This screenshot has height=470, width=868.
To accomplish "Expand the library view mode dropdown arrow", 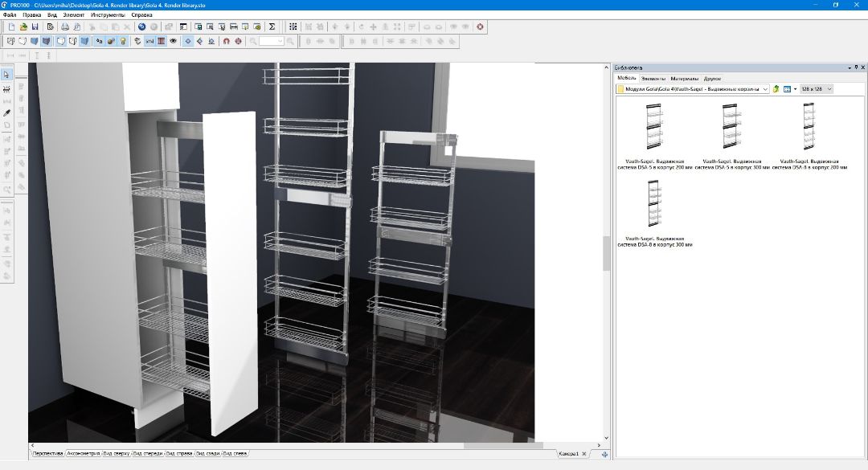I will tap(795, 89).
